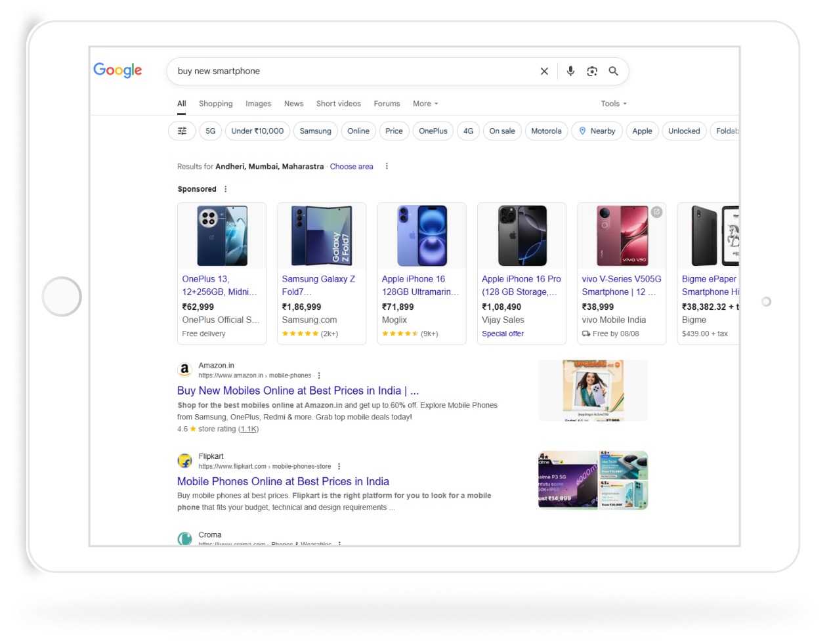Switch to the Shopping tab

coord(215,104)
